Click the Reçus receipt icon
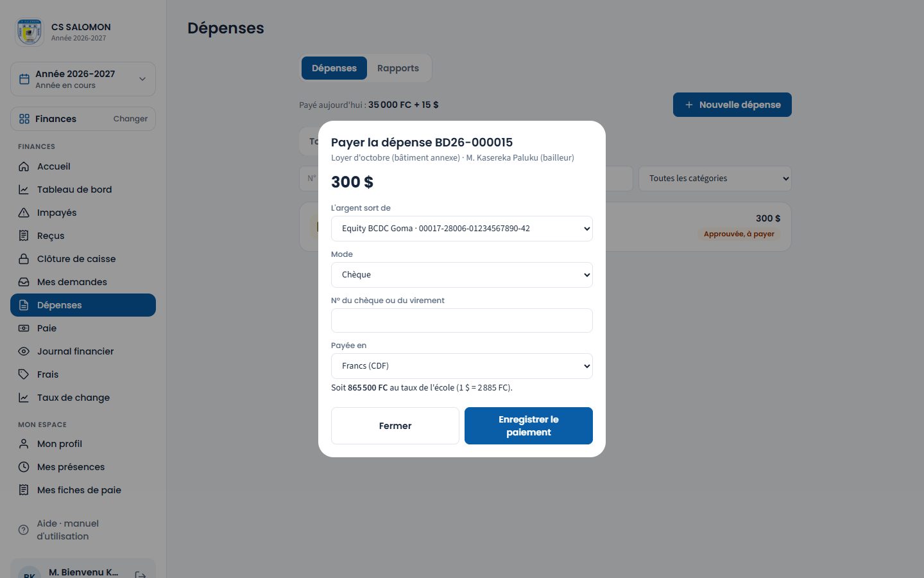Screen dimensions: 924x578 [x=24, y=236]
